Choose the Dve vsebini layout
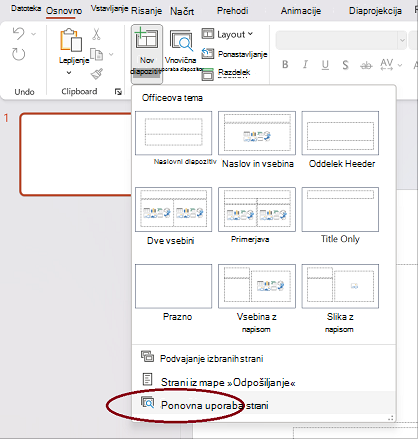 (173, 209)
